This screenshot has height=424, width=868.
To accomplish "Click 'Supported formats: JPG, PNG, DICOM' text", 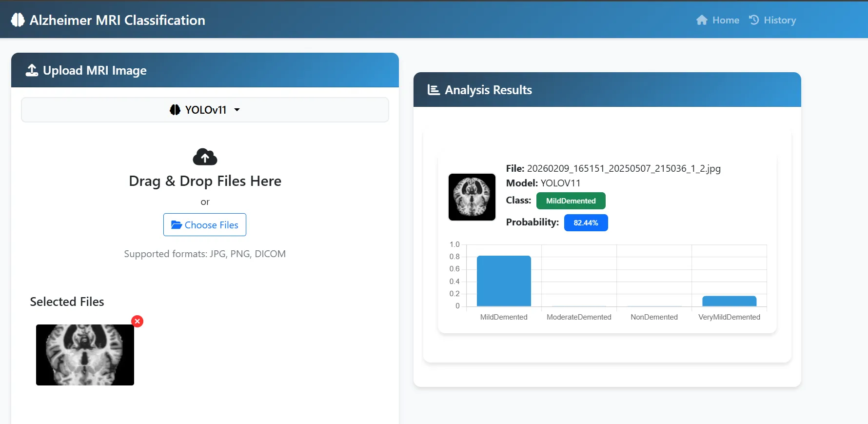I will tap(205, 254).
